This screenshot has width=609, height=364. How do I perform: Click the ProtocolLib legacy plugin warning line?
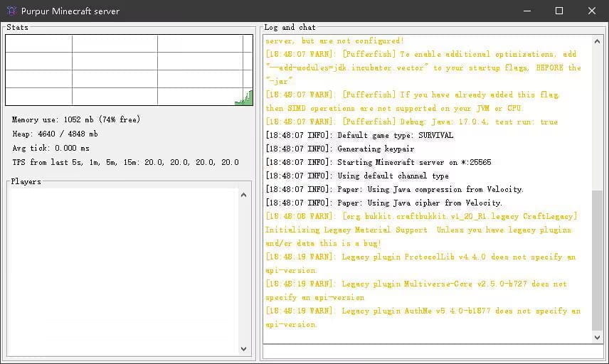click(x=420, y=257)
